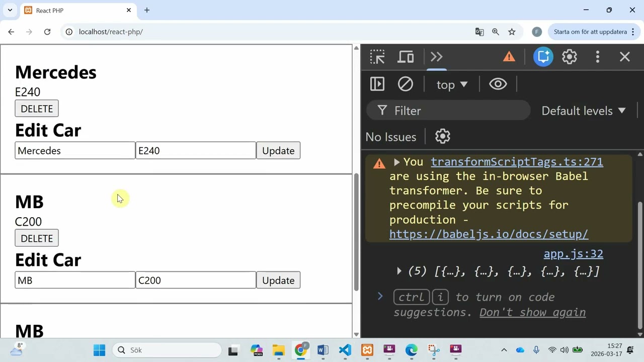Viewport: 644px width, 362px height.
Task: Open the transformScriptTags.ts:271 source link
Action: click(517, 162)
